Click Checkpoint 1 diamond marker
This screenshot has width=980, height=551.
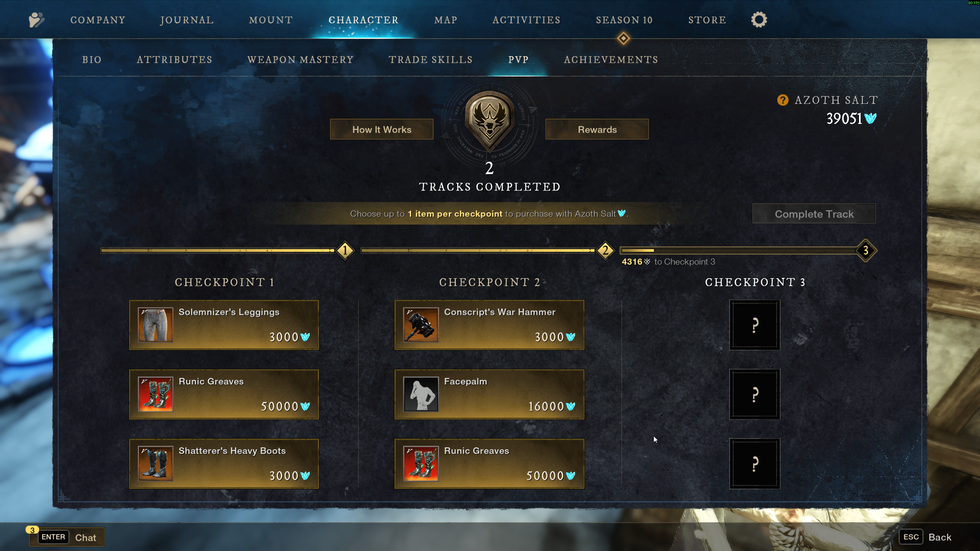[x=345, y=251]
